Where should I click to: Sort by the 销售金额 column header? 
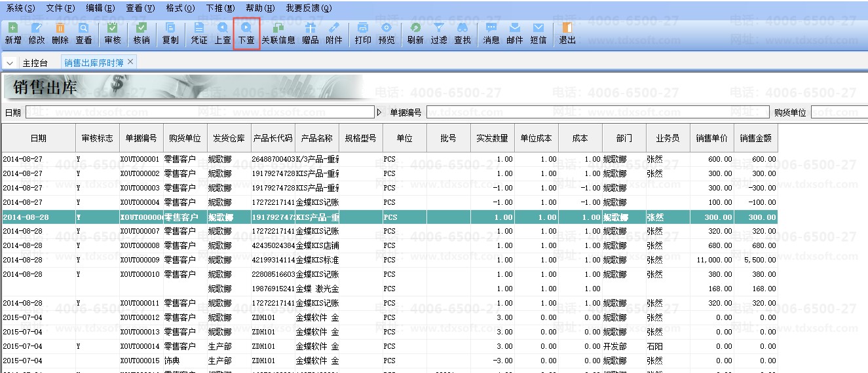tap(755, 138)
